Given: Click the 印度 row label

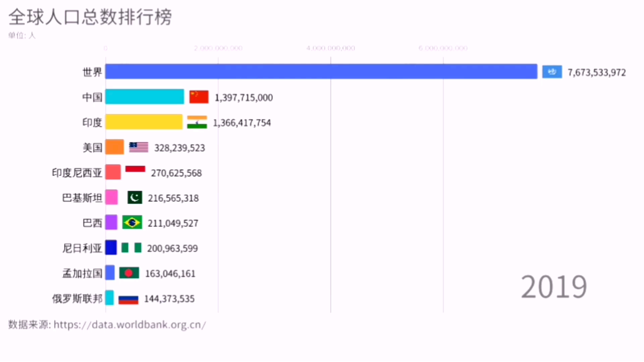Looking at the screenshot, I should tap(92, 122).
